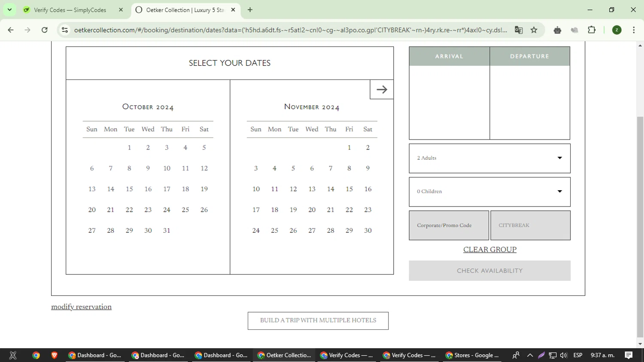Select November 1 in the calendar
Screen dimensions: 644x362
(349, 148)
